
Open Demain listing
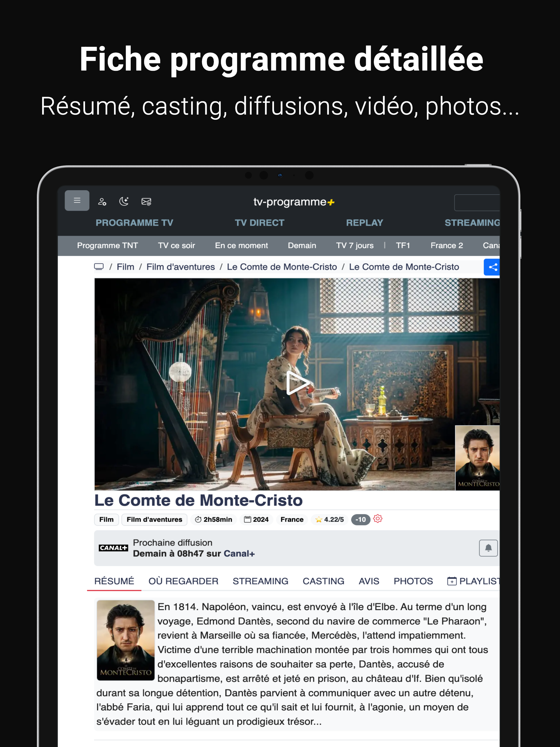coord(302,246)
